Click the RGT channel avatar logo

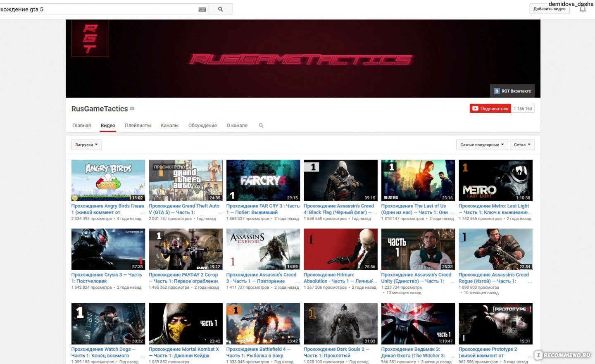point(90,38)
